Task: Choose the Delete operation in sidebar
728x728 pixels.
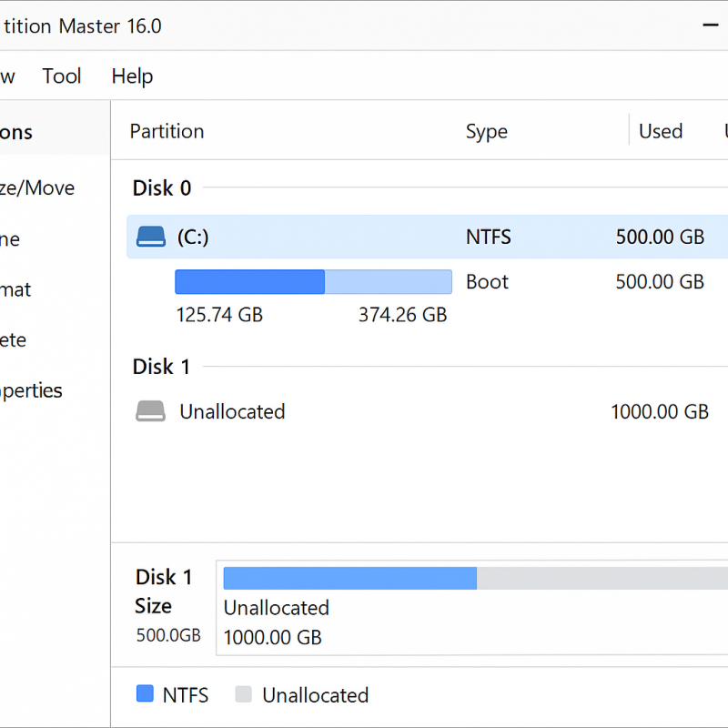Action: (x=14, y=340)
